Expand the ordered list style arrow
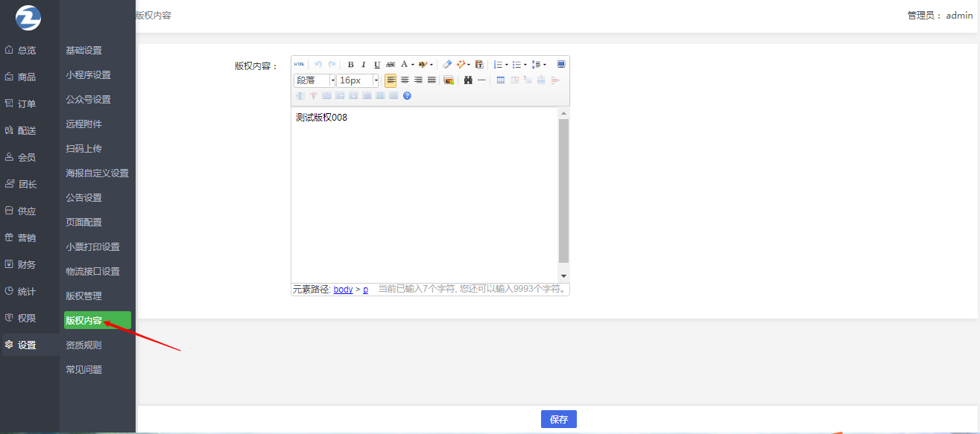The height and width of the screenshot is (434, 980). point(507,65)
